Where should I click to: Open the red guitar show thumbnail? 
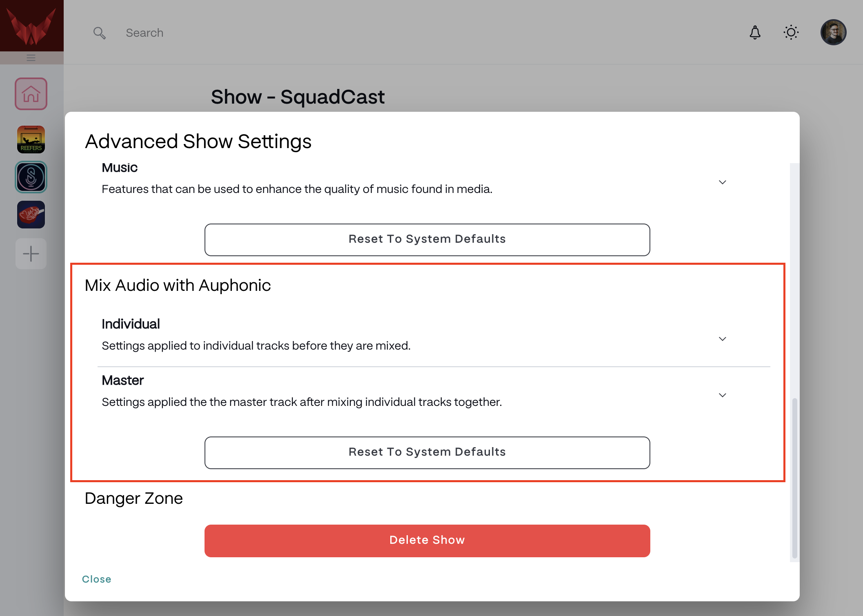tap(31, 215)
